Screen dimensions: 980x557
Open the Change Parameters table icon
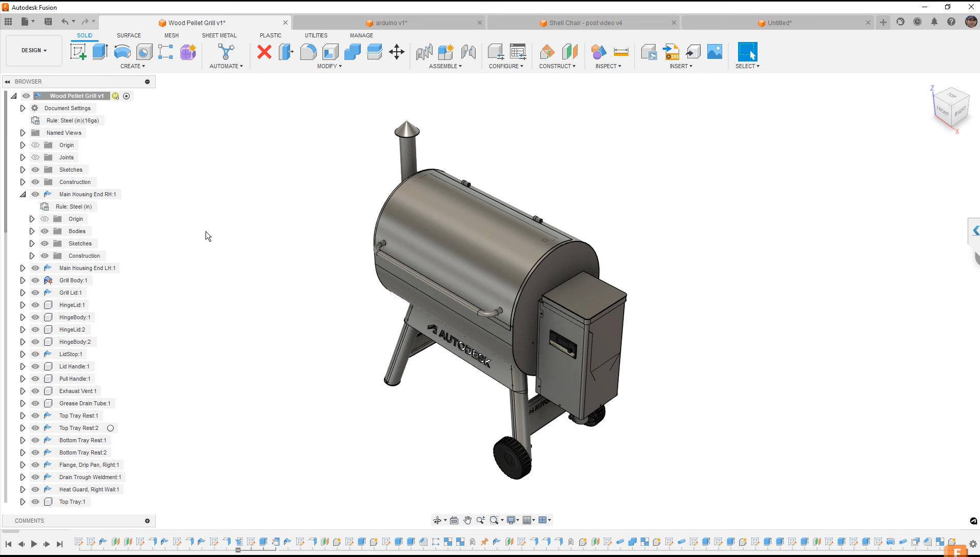tap(518, 52)
